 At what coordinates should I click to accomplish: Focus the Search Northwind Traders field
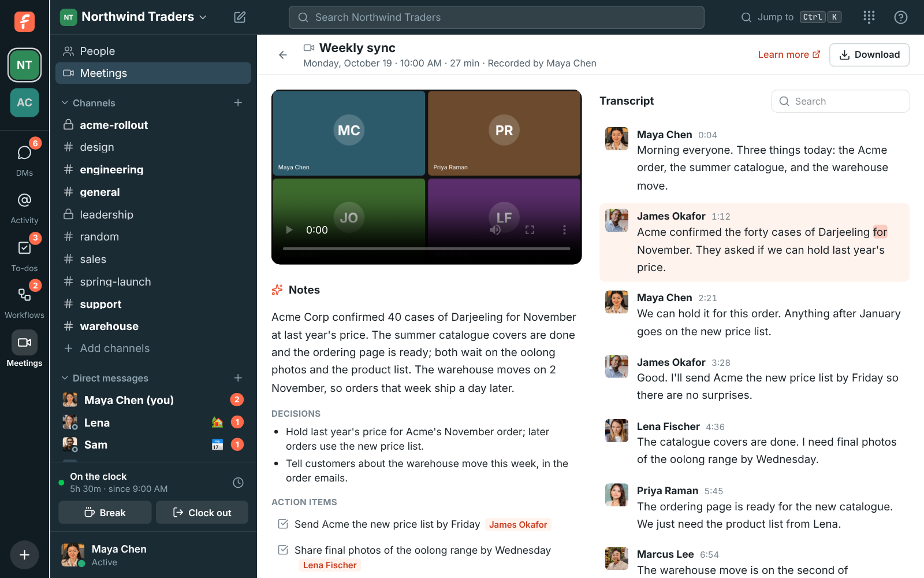pyautogui.click(x=497, y=17)
